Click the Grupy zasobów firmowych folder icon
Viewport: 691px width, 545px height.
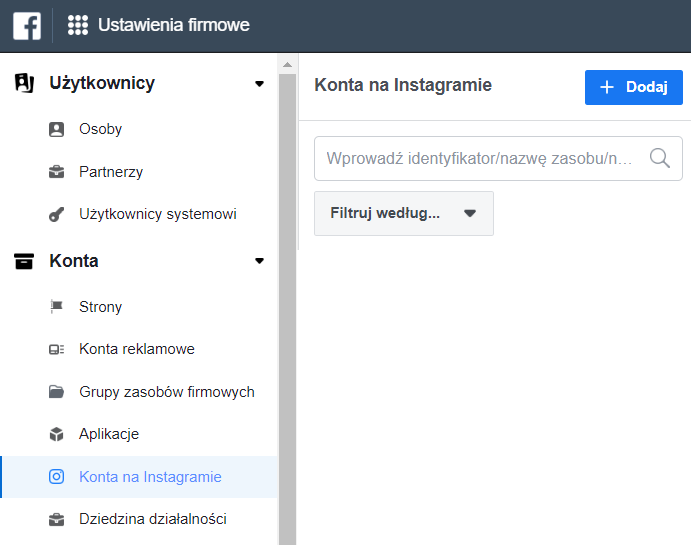point(56,392)
